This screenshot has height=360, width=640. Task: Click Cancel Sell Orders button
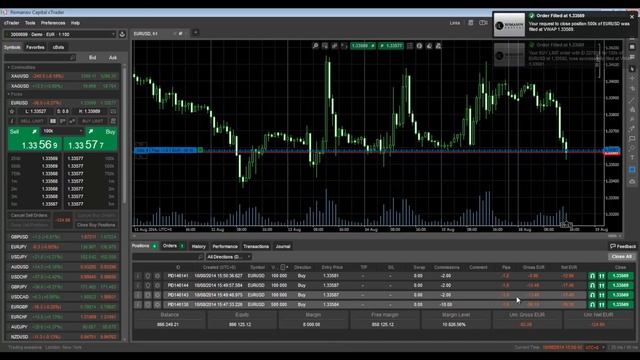pyautogui.click(x=29, y=216)
